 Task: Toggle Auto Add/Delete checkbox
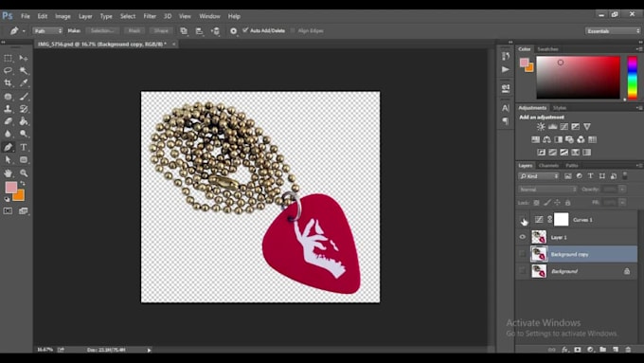[x=245, y=30]
